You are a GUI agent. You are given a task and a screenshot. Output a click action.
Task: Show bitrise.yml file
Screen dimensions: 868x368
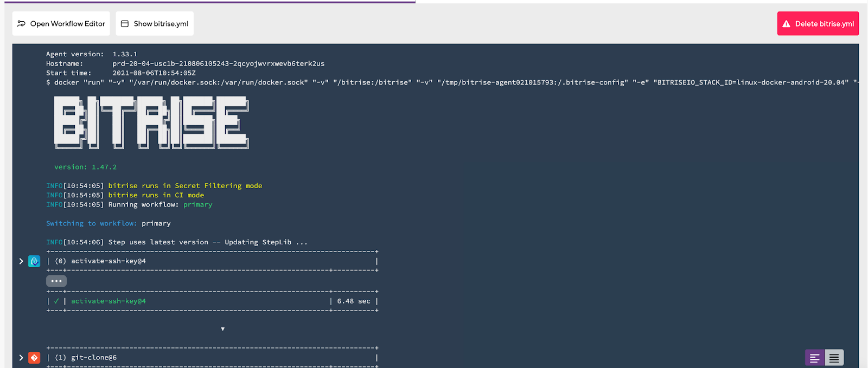coord(155,24)
